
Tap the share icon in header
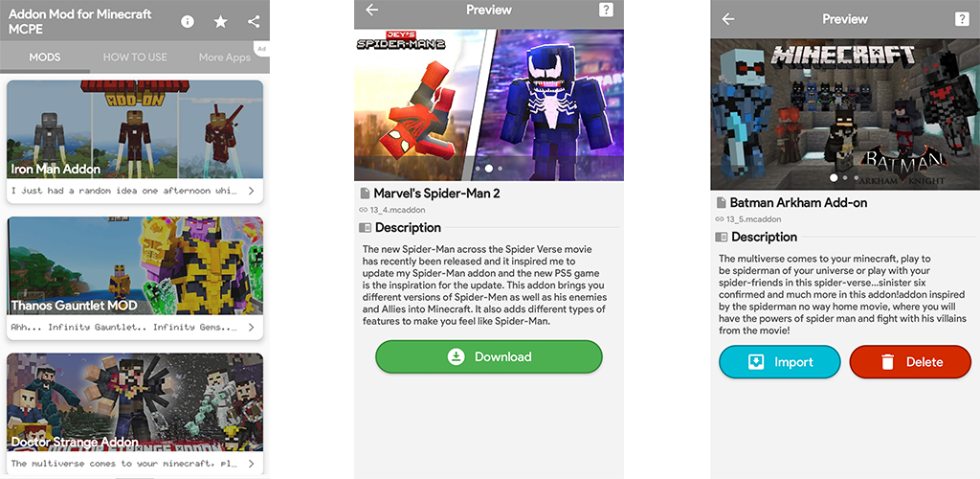tap(254, 22)
